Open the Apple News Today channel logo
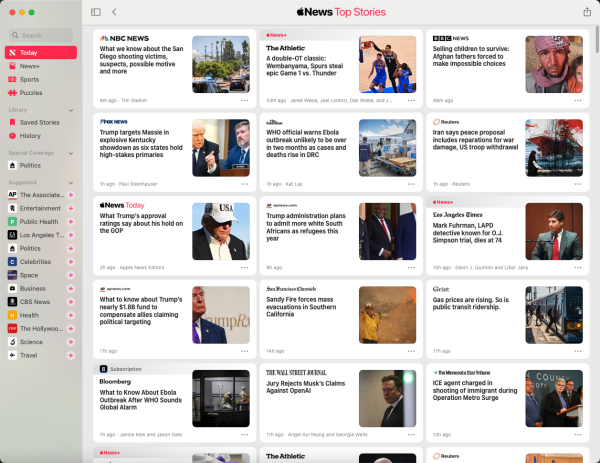The height and width of the screenshot is (463, 600). 122,205
